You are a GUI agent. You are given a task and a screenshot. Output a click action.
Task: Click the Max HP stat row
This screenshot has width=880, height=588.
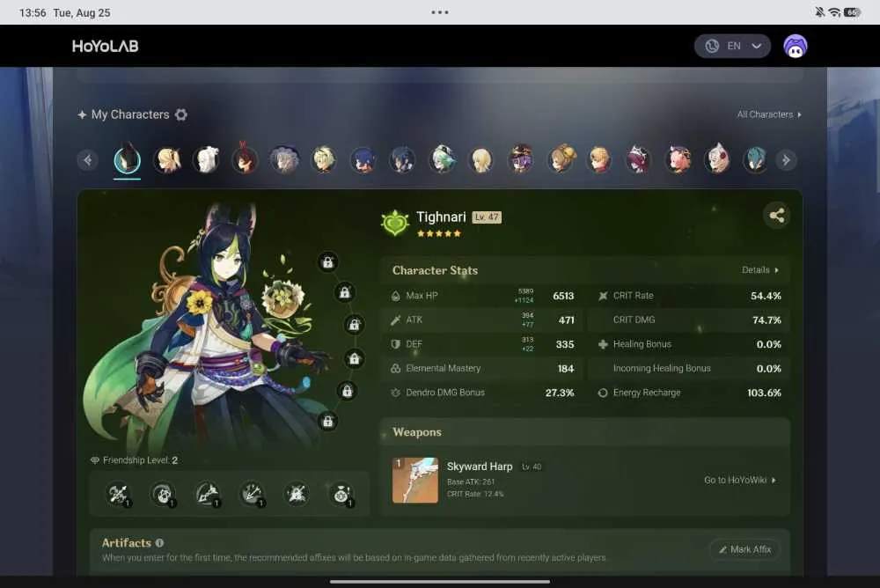[482, 296]
